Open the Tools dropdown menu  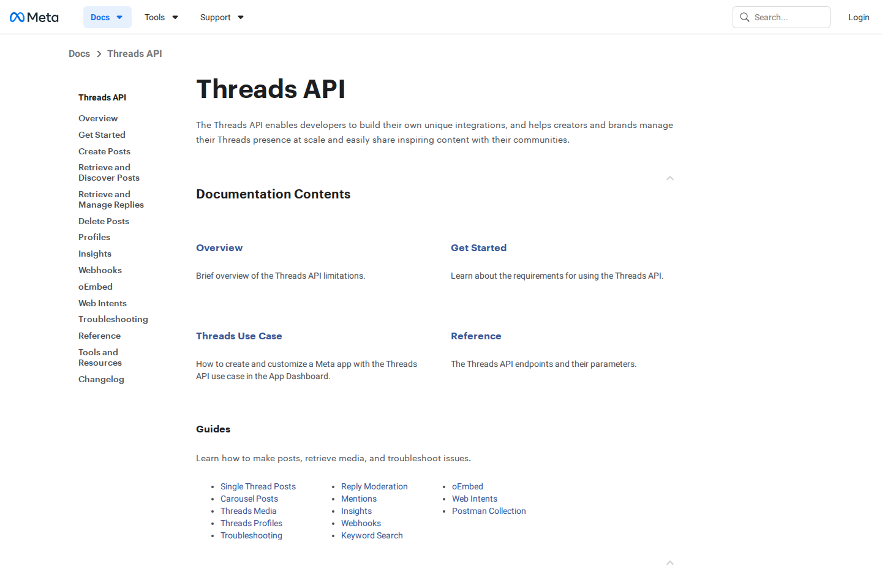162,17
